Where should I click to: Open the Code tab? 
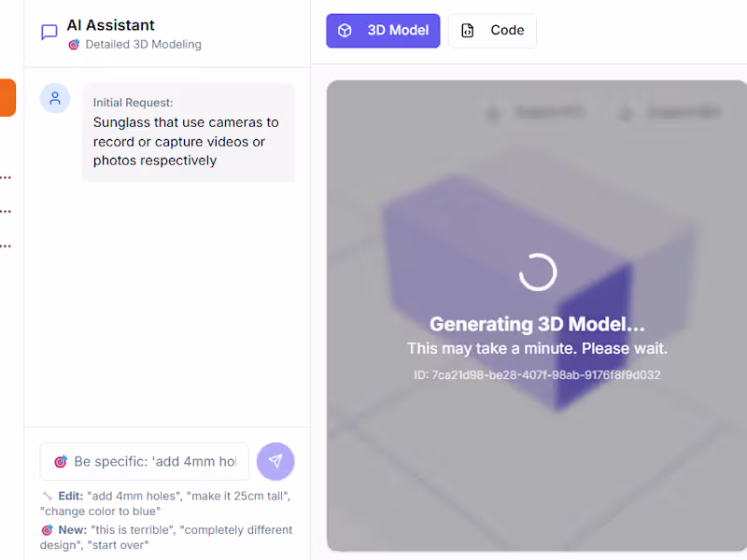click(x=492, y=31)
